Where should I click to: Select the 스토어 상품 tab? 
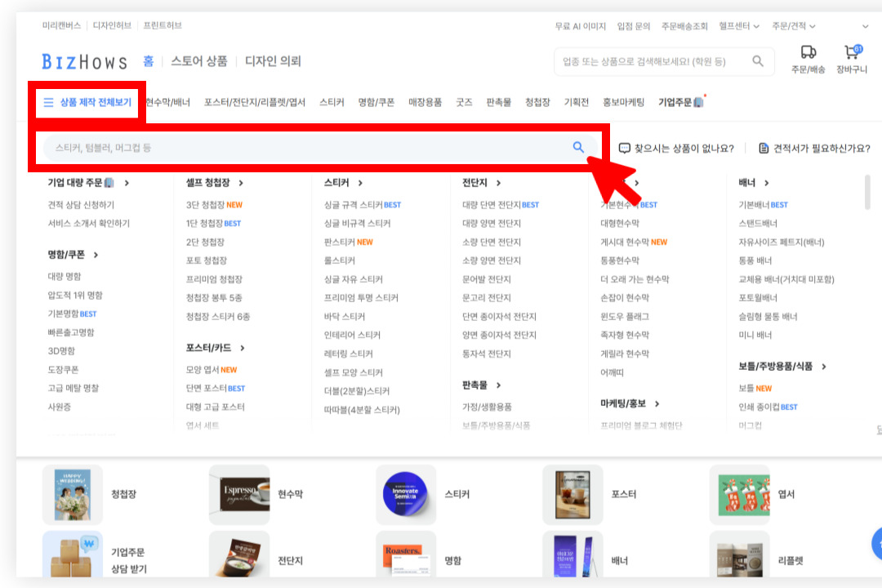(198, 61)
